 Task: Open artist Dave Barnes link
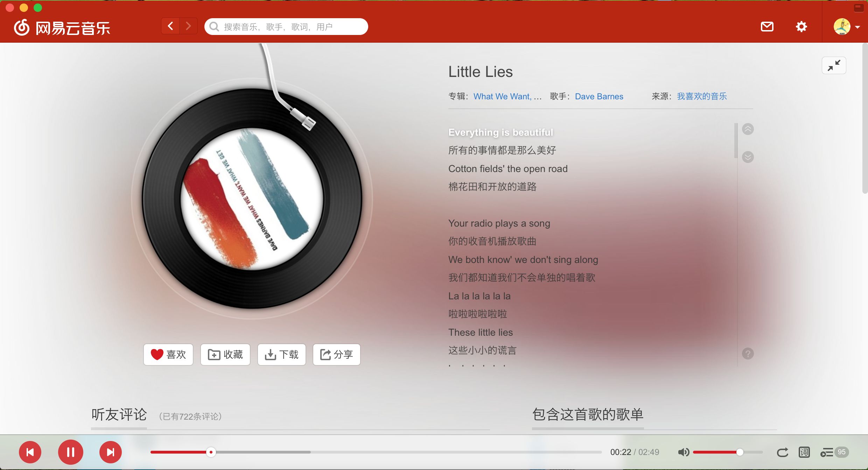tap(599, 97)
